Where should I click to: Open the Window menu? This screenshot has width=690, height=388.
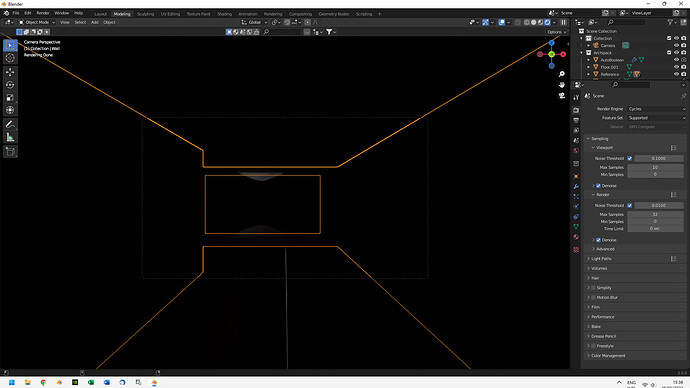click(62, 13)
